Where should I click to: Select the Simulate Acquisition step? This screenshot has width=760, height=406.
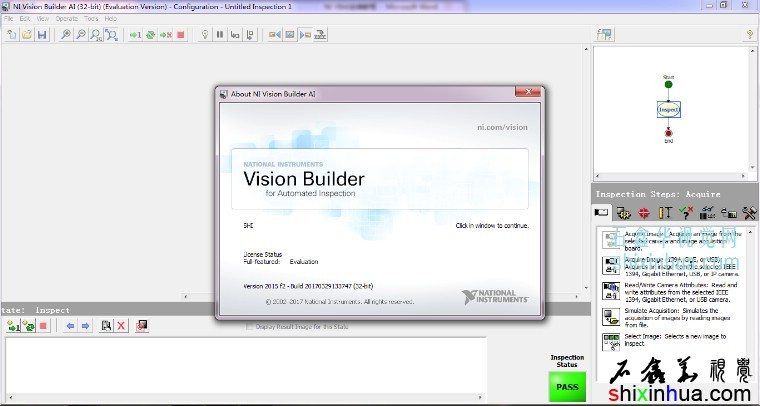click(x=610, y=317)
